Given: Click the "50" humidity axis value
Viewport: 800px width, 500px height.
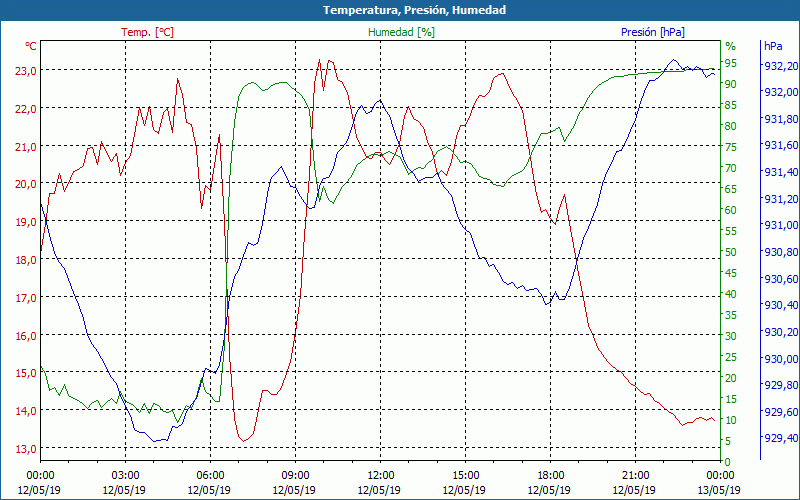Looking at the screenshot, I should (731, 252).
